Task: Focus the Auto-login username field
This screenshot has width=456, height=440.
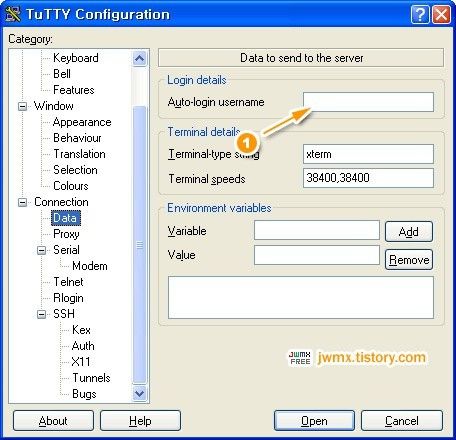Action: (368, 102)
